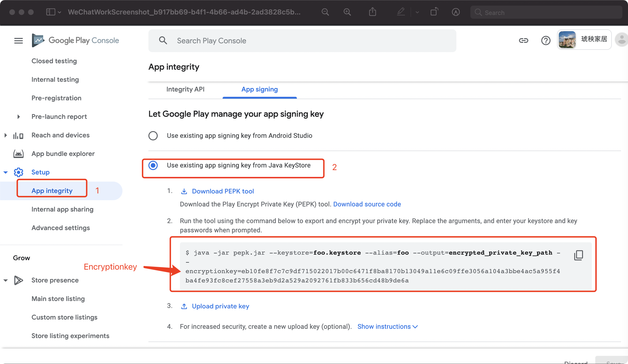Click Preview's rotate icon

(x=434, y=11)
